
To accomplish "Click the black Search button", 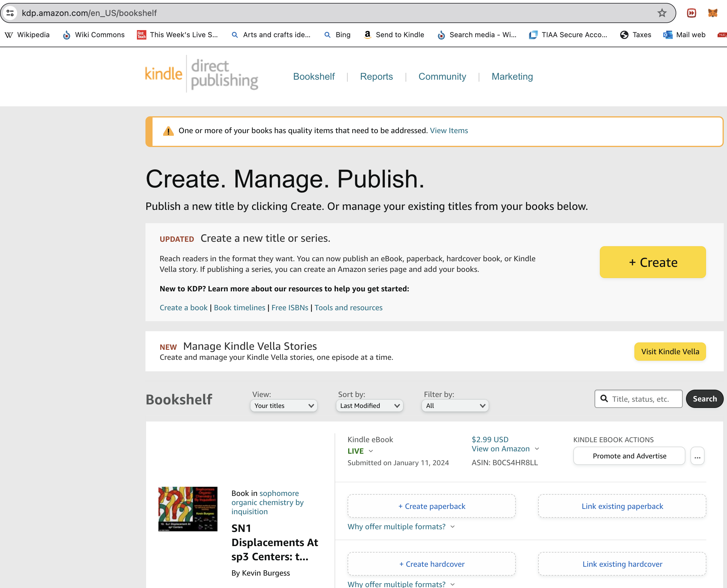I will pyautogui.click(x=705, y=399).
